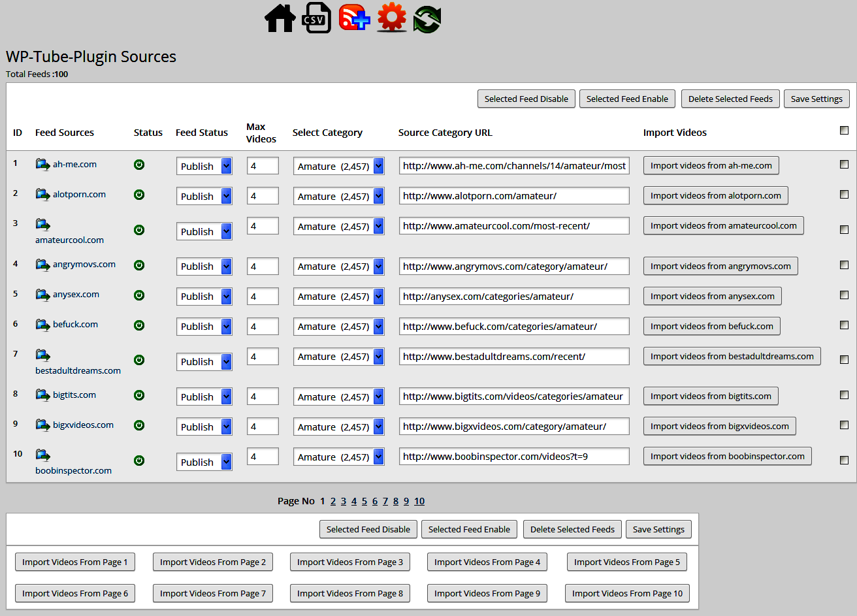Screen dimensions: 857x616
Task: Toggle green power status icon for alotporn.com
Action: [x=139, y=195]
